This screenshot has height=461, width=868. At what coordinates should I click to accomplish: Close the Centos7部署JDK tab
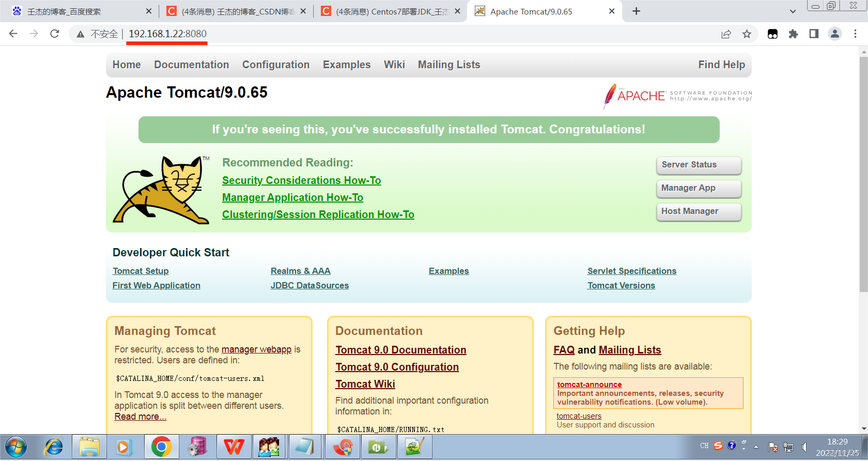click(457, 11)
